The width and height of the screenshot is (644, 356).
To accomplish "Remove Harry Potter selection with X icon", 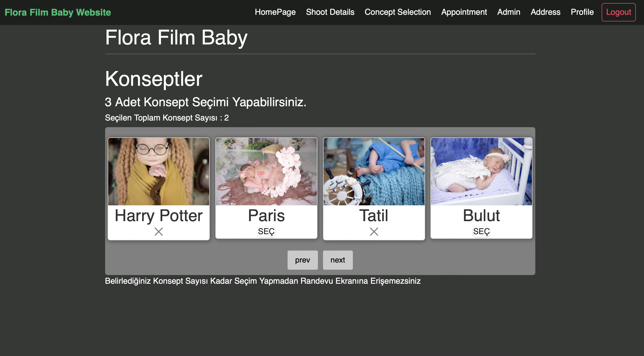I will click(x=158, y=232).
